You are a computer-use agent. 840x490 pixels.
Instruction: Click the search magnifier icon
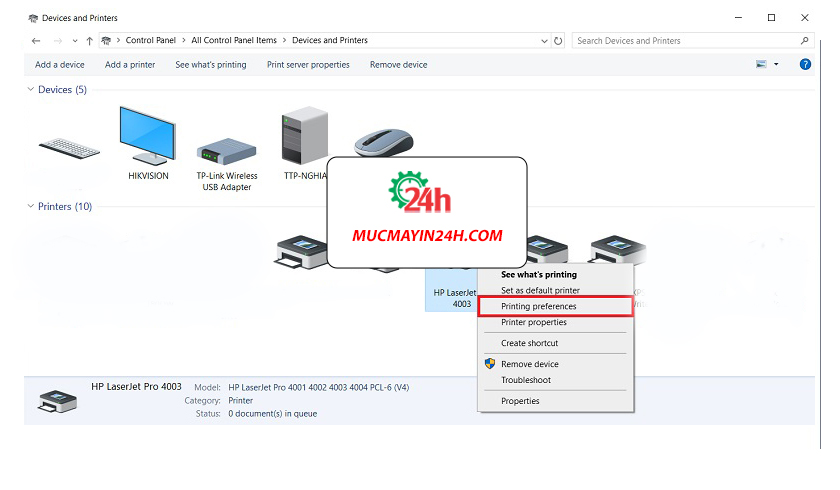804,41
